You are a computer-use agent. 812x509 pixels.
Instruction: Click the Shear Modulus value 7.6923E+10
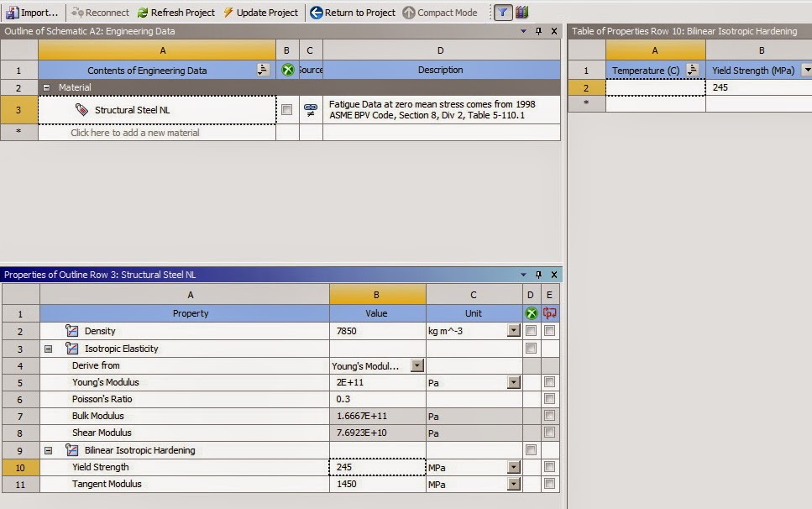click(x=378, y=433)
